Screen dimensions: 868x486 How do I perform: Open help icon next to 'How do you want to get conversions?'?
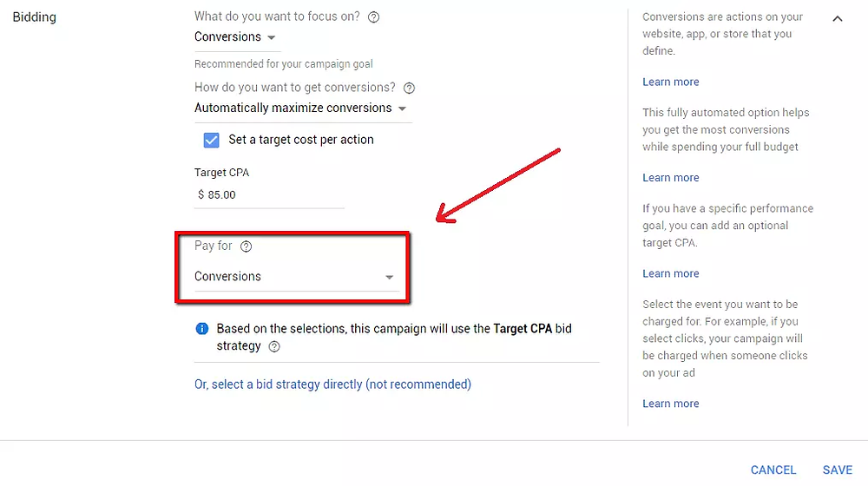[x=409, y=88]
